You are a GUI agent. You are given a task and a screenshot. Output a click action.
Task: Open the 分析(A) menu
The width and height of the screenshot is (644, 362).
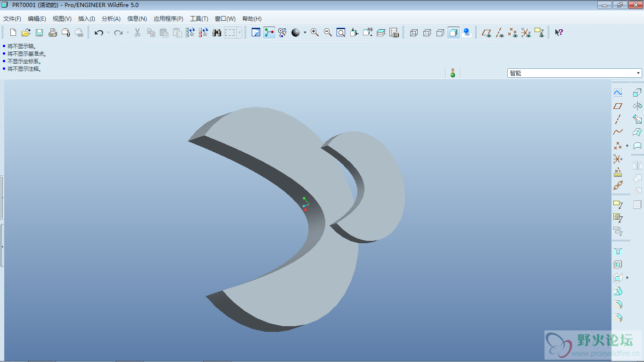[111, 19]
